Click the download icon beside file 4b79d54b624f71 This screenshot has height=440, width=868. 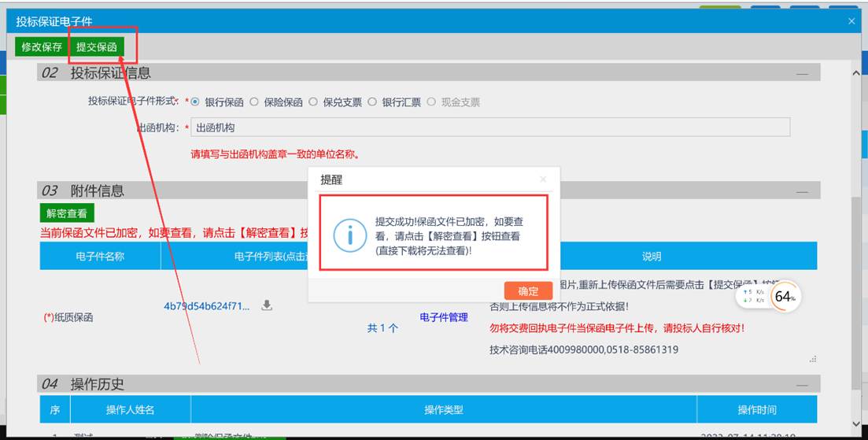[x=267, y=305]
